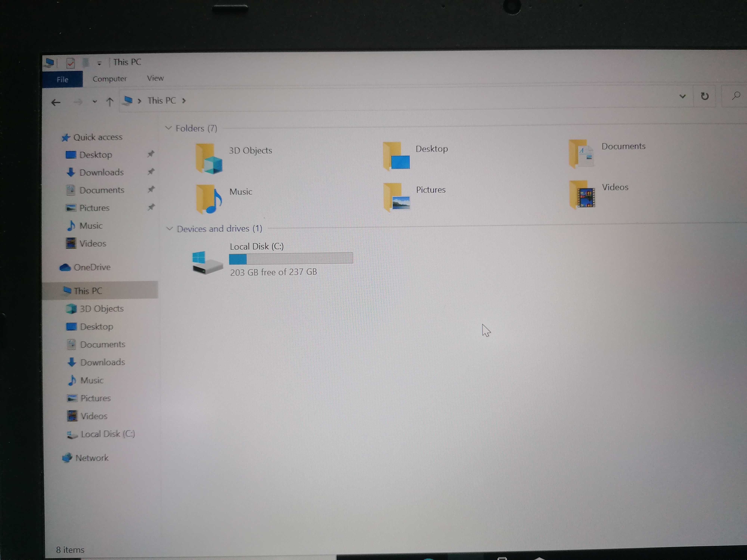Select the Network sidebar item
The width and height of the screenshot is (747, 560).
91,458
